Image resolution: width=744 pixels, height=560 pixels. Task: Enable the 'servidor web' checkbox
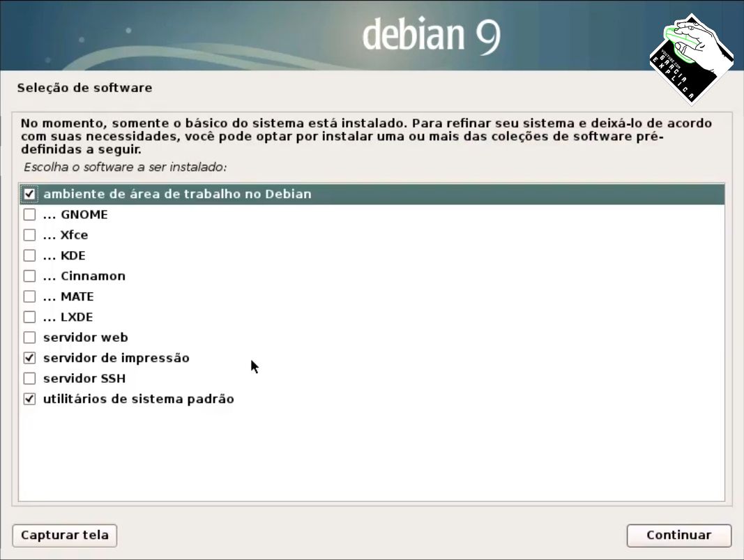[29, 338]
